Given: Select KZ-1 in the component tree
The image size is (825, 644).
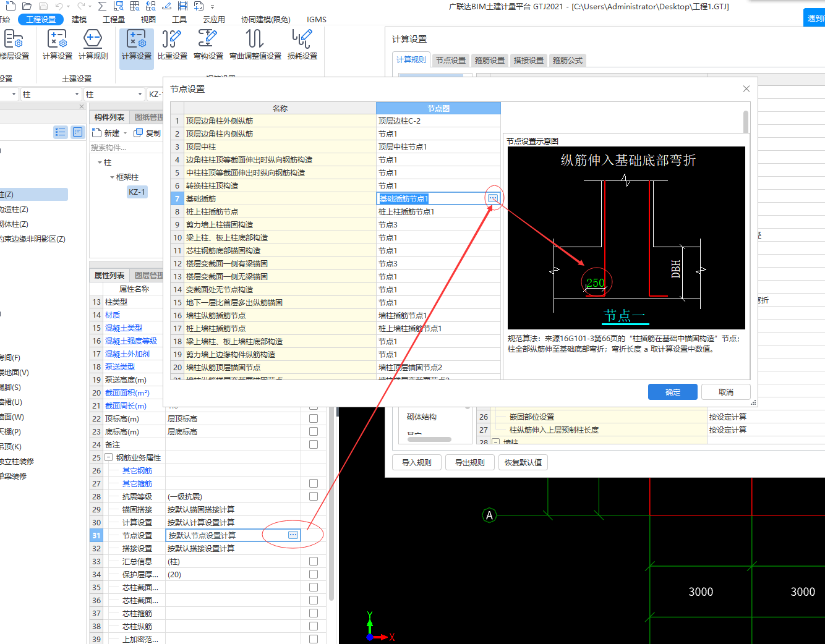Looking at the screenshot, I should [137, 192].
